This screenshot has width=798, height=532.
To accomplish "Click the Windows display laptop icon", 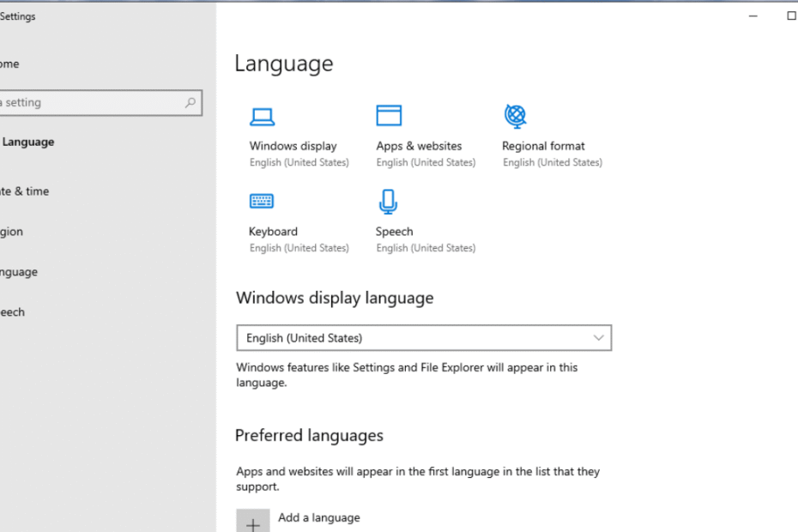I will point(262,117).
